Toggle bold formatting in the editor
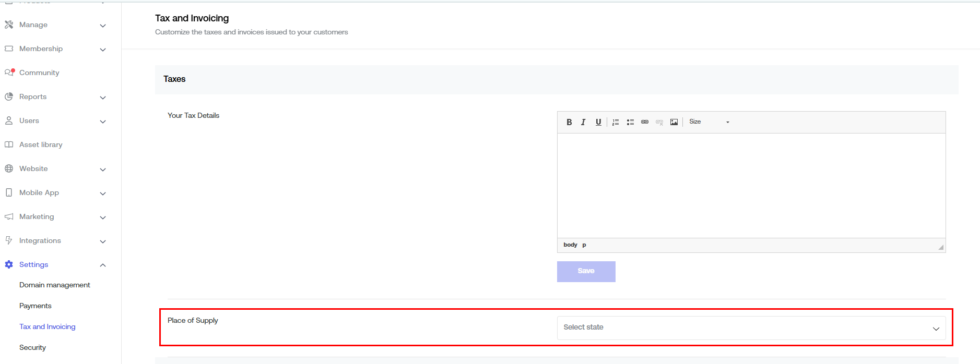Screen dimensions: 980x364 click(x=569, y=122)
